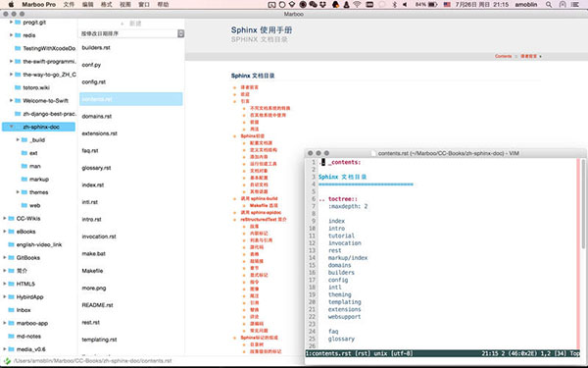The height and width of the screenshot is (368, 588).
Task: Follow the Makefile 选项 link
Action: 264,205
